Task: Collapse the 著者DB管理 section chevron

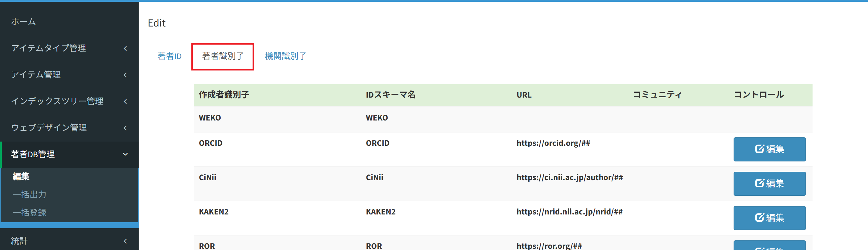Action: (125, 154)
